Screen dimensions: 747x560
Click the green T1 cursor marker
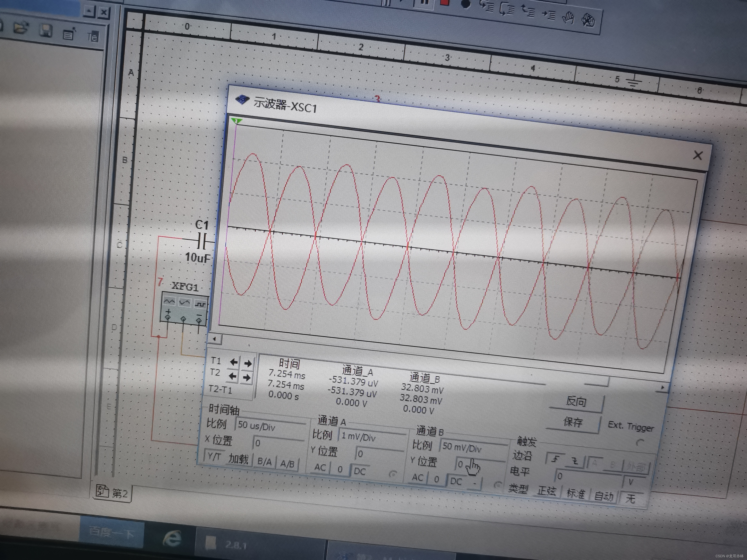point(236,121)
